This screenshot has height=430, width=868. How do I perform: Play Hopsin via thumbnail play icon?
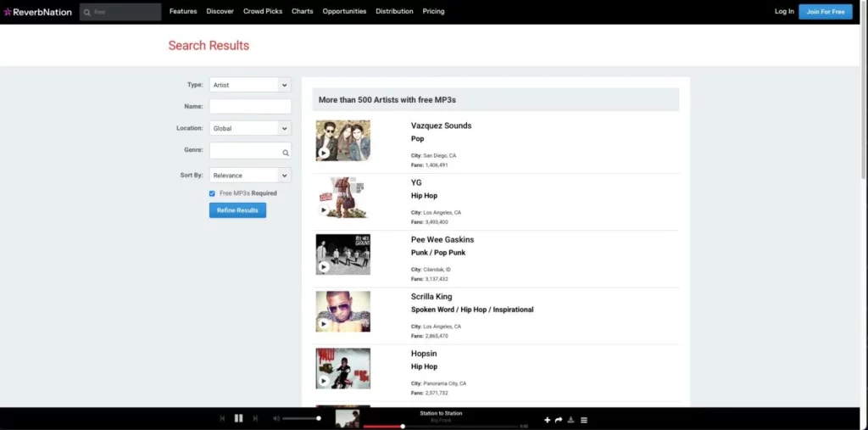click(x=324, y=381)
